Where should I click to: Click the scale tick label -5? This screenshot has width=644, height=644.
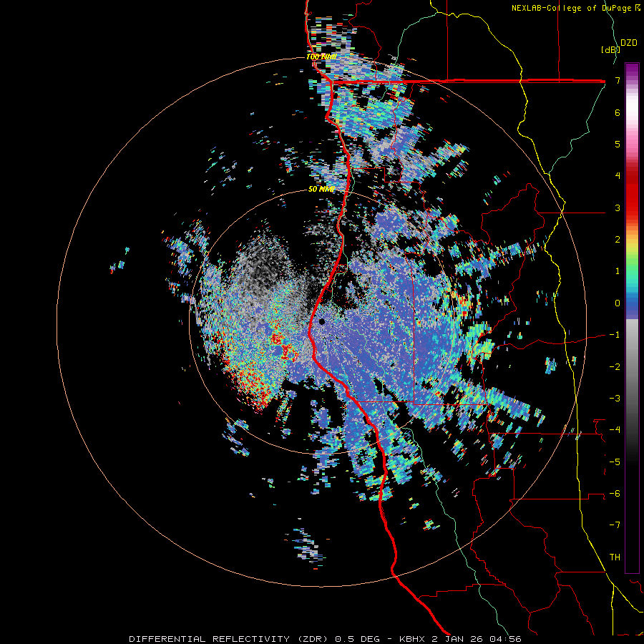coord(615,462)
